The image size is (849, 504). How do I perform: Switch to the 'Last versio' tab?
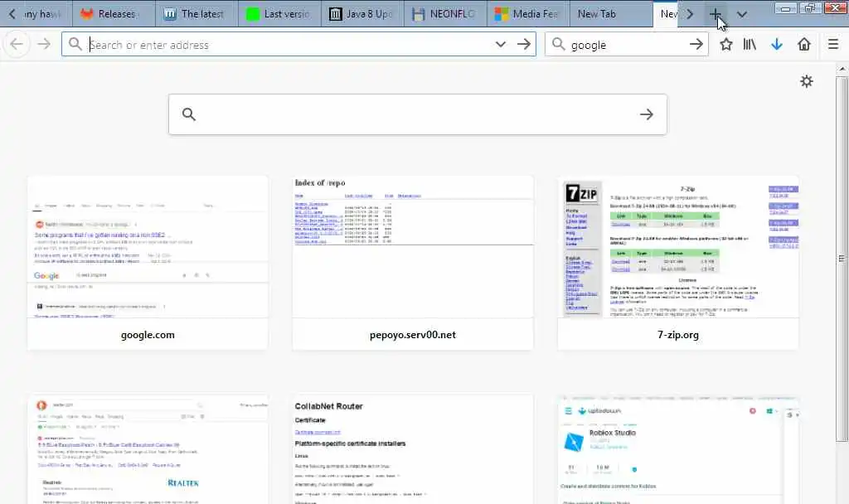(x=279, y=14)
